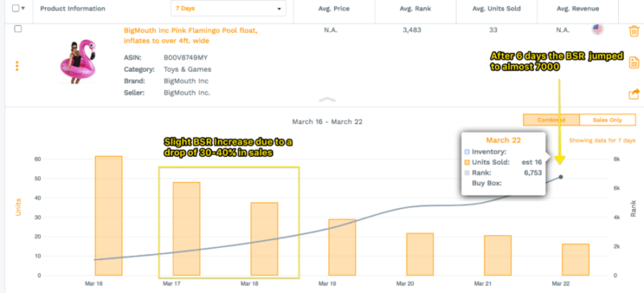Open dropdown arrow beside select-all checkbox

click(23, 9)
